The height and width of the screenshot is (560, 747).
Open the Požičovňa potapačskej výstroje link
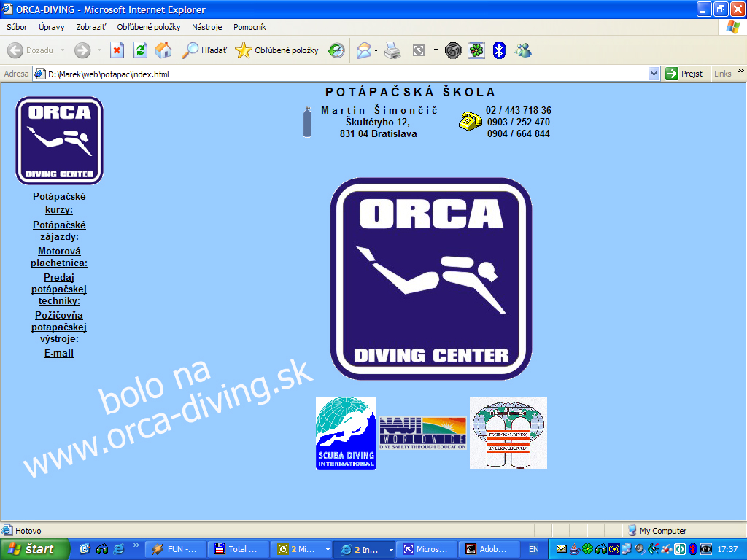click(59, 327)
